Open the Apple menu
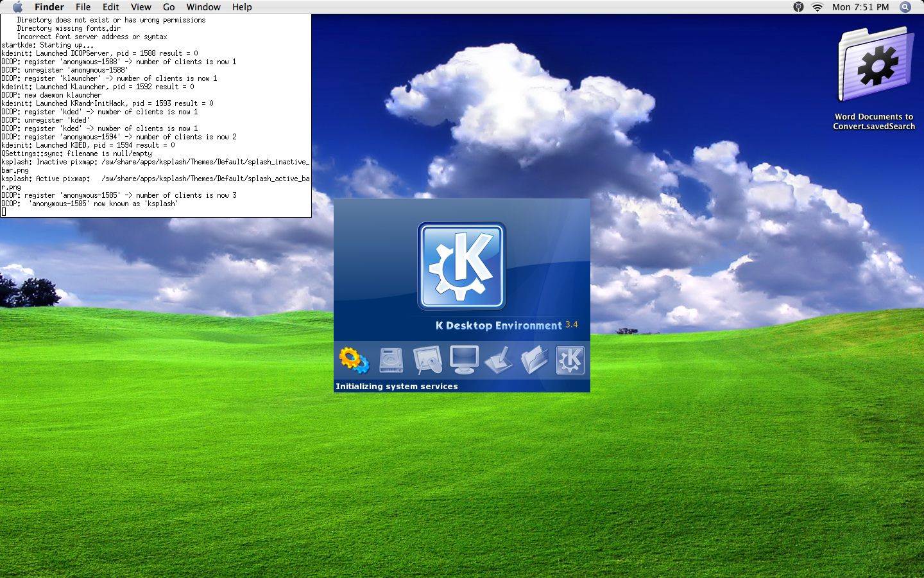This screenshot has width=924, height=578. [x=17, y=7]
